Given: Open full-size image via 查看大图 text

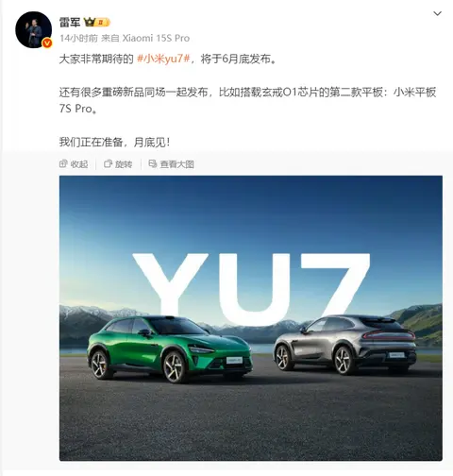Looking at the screenshot, I should [x=176, y=164].
